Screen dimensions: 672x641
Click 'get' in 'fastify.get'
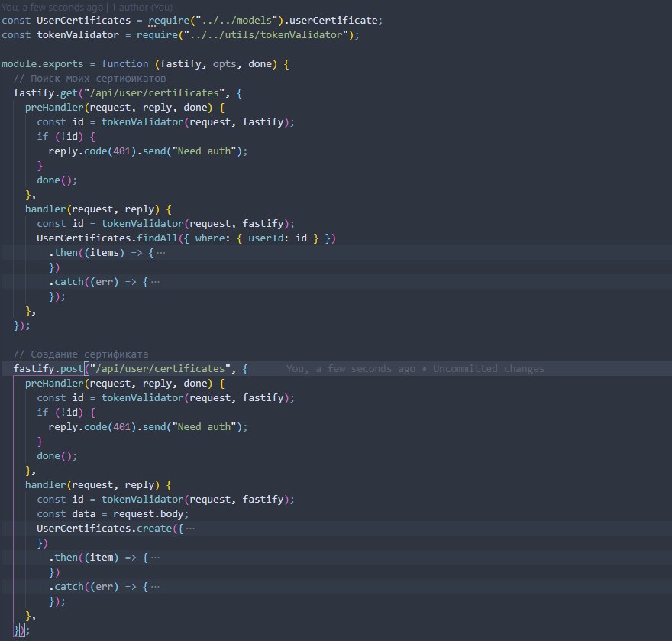point(69,93)
